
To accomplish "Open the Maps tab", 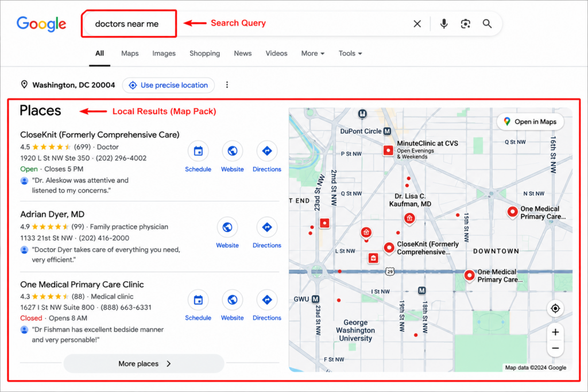I will coord(130,53).
